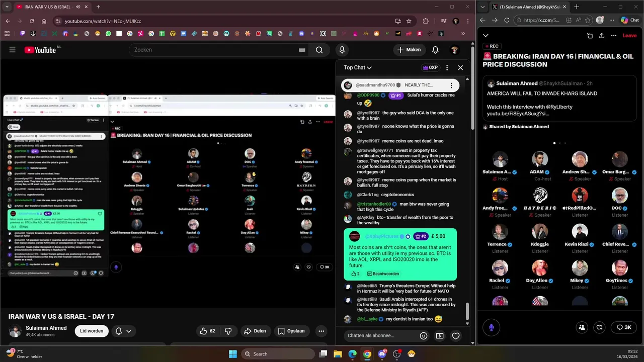Screen dimensions: 644x362
Task: Start YouTube voice search with microphone
Action: pyautogui.click(x=342, y=50)
